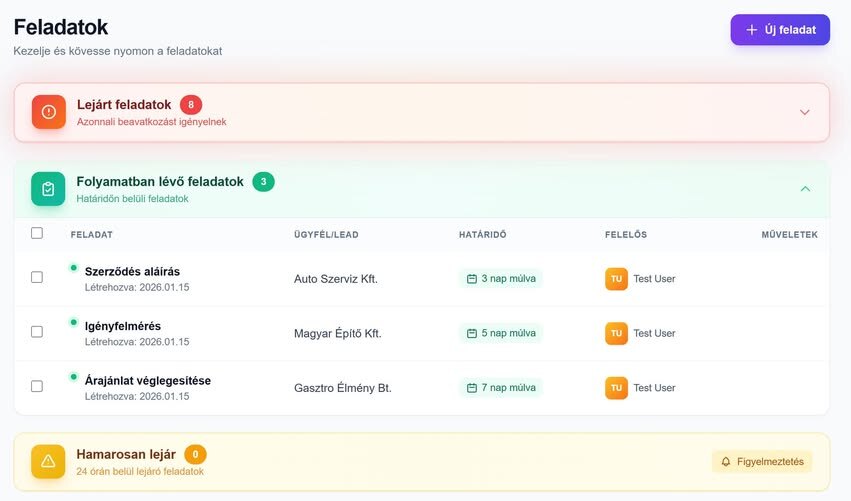This screenshot has height=501, width=851.
Task: Click the Folyamatban lévő feladatok heading
Action: pos(160,182)
